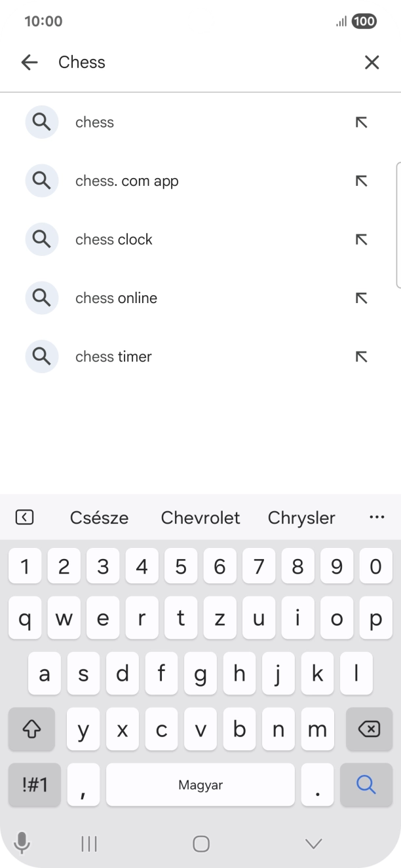
Task: Tap the back arrow to exit search
Action: (x=29, y=62)
